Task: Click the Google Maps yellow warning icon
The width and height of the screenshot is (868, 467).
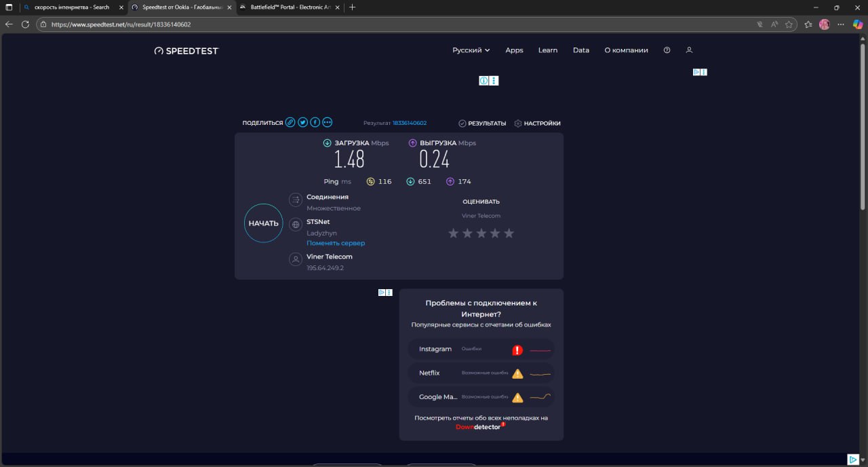Action: [x=517, y=398]
